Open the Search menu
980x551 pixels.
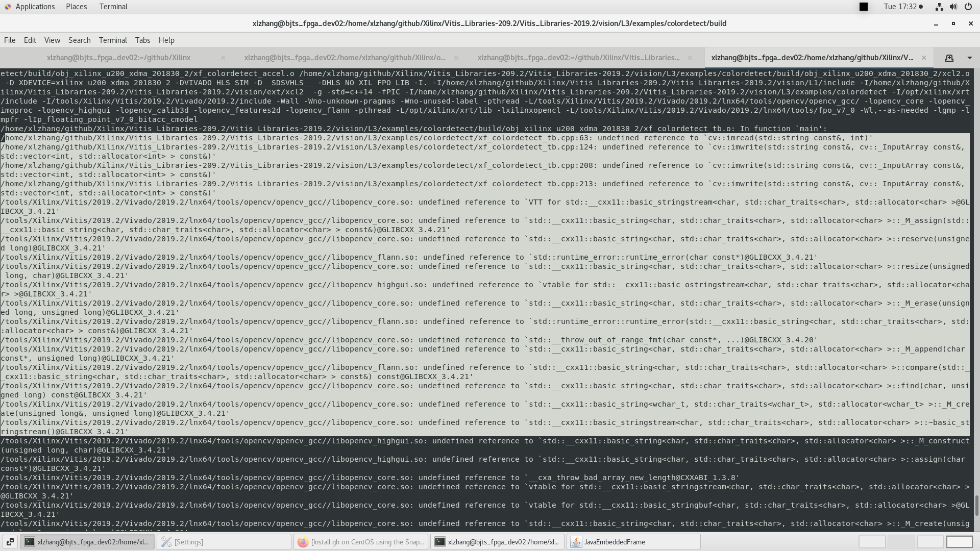pyautogui.click(x=79, y=40)
